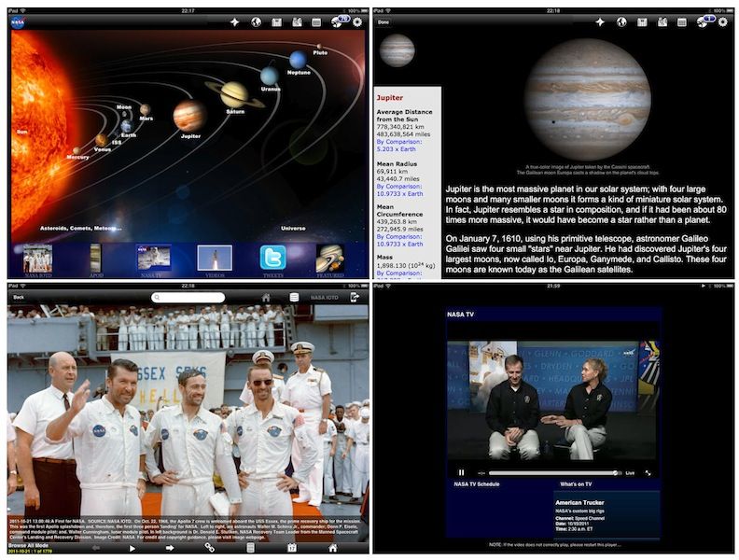This screenshot has height=560, width=739.
Task: Go to next image with right arrow
Action: pyautogui.click(x=170, y=548)
